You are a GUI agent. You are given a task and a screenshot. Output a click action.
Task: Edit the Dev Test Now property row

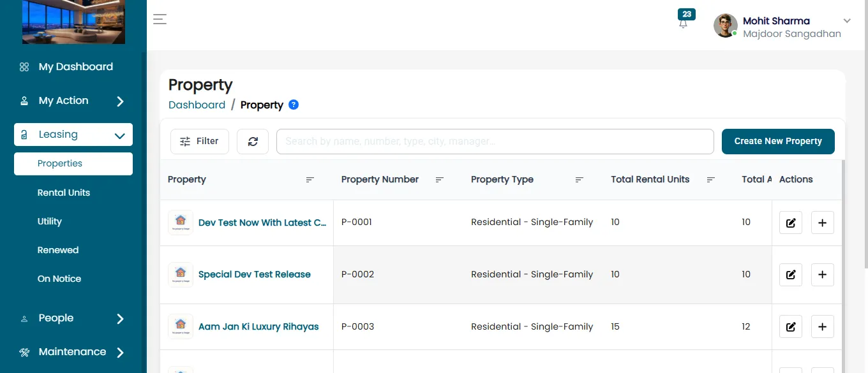791,223
